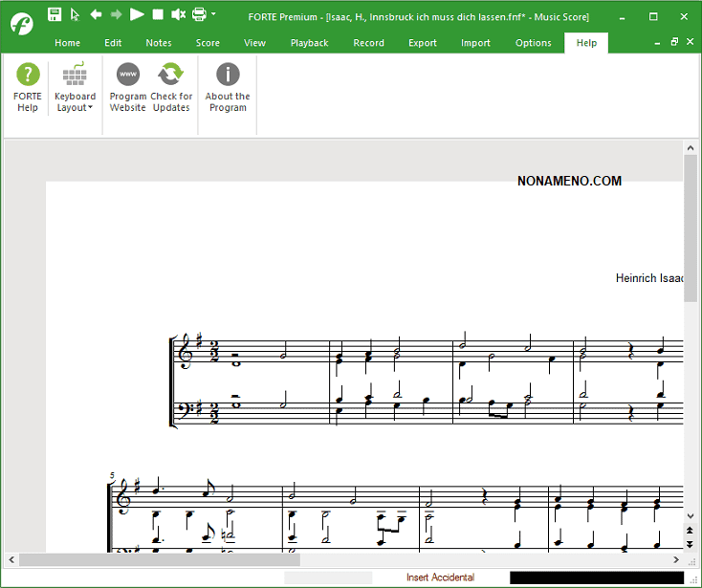Open FORTE Help
This screenshot has width=702, height=588.
(x=28, y=87)
